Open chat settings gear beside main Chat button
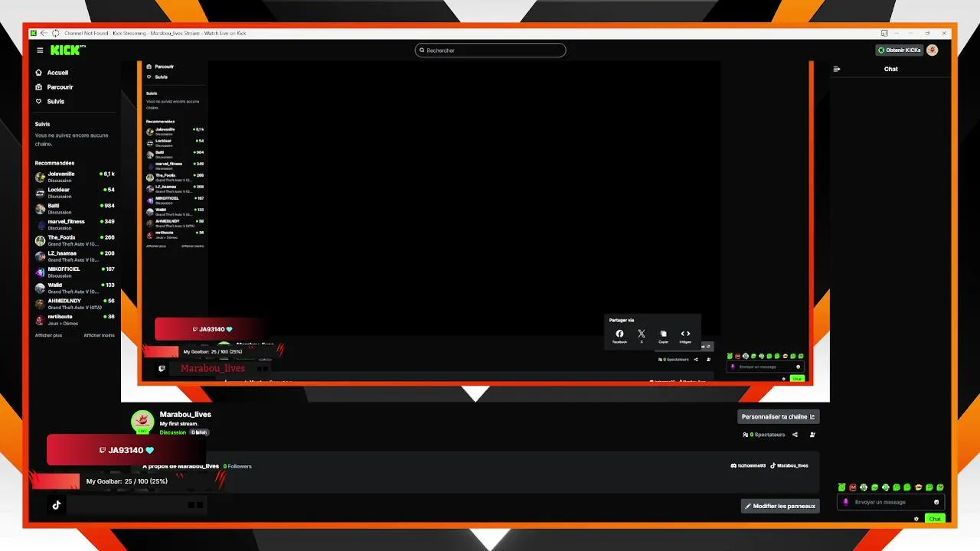 point(916,519)
